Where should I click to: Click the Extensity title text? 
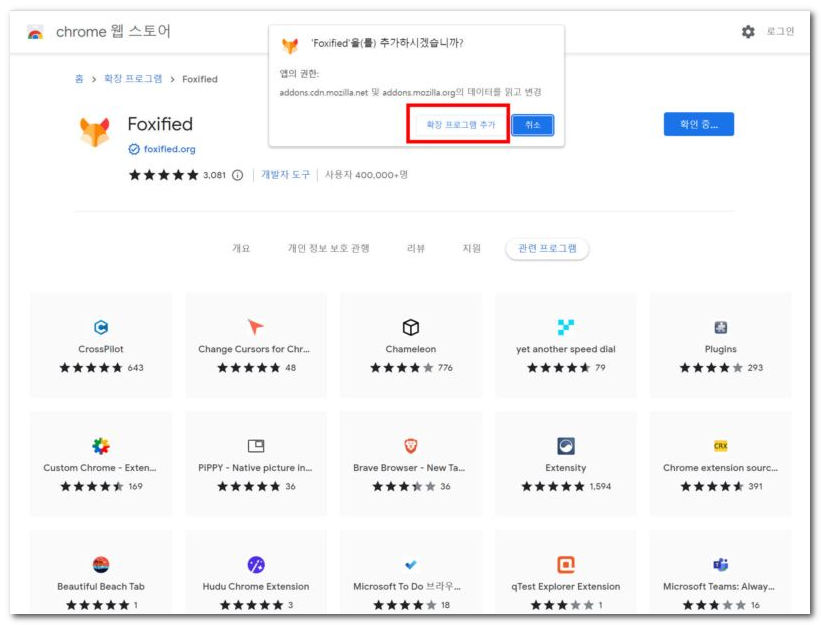[x=565, y=468]
